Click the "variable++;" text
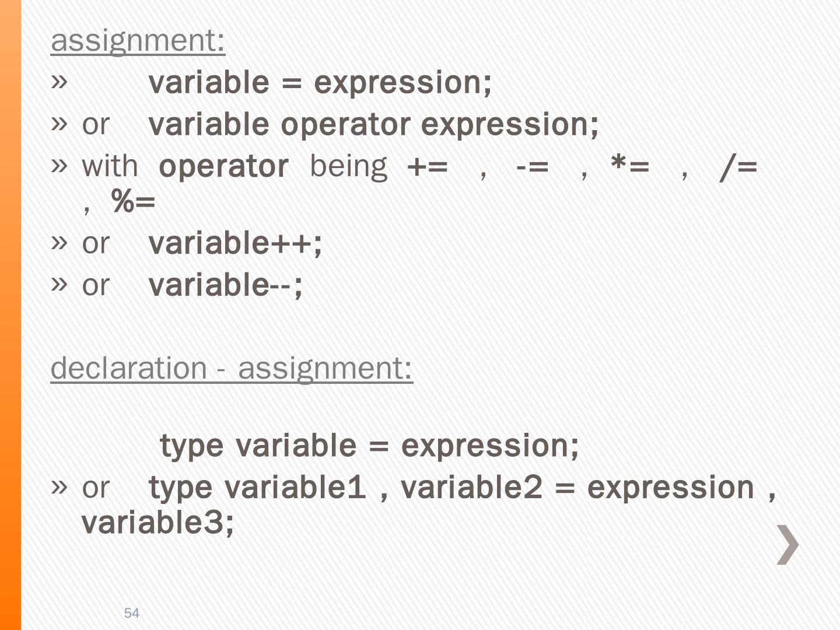Viewport: 840px width, 630px height. 235,243
